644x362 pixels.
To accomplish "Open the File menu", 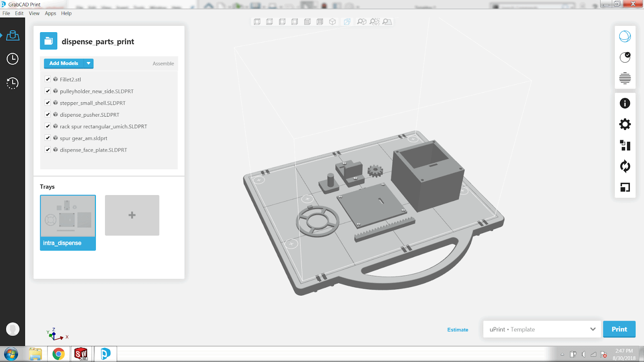I will point(6,13).
